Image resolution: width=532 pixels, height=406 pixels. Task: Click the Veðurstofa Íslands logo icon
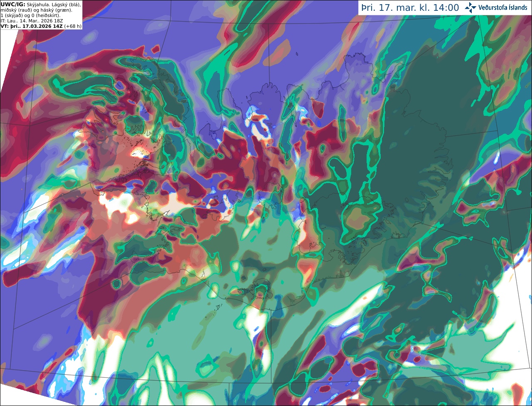coord(470,7)
